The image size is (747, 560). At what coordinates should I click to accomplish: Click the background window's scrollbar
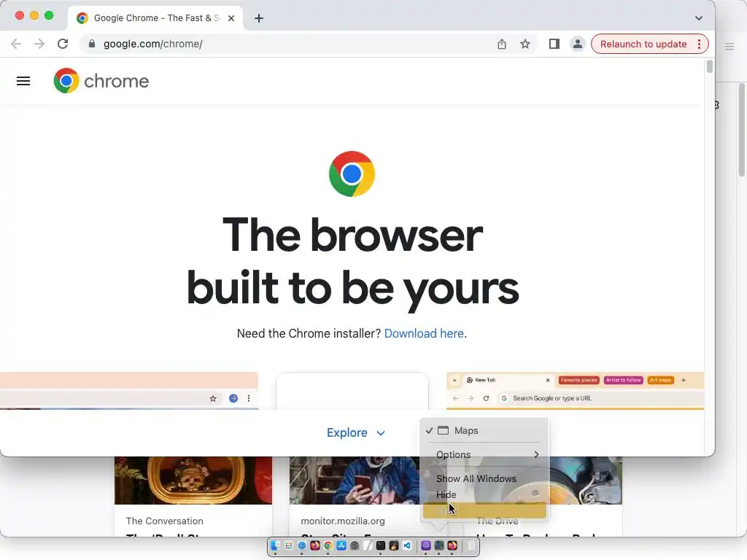point(742,130)
